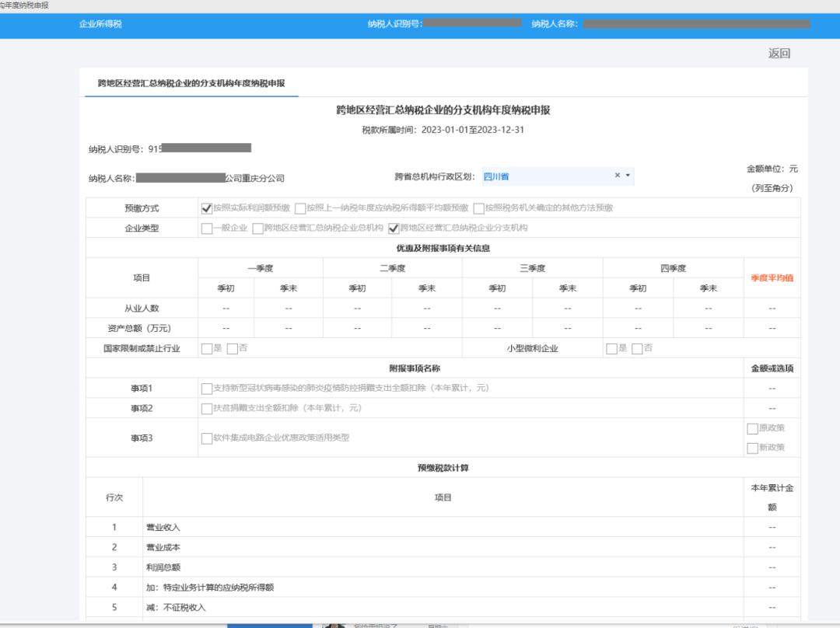Click the 营业收入 amount cell in row 1
Image resolution: width=840 pixels, height=628 pixels.
tap(772, 528)
